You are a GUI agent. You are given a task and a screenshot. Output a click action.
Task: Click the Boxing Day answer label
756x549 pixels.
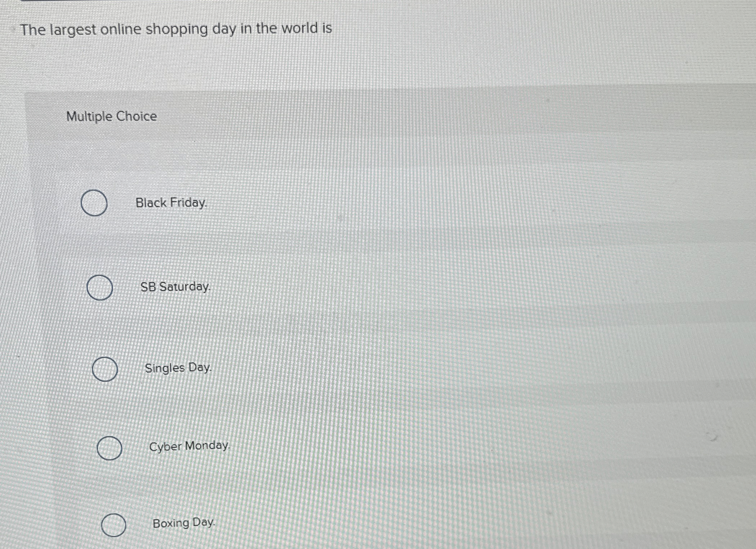183,523
